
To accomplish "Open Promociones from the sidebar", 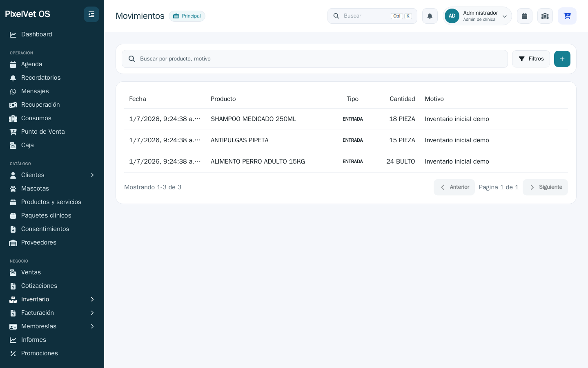I will (x=52, y=353).
